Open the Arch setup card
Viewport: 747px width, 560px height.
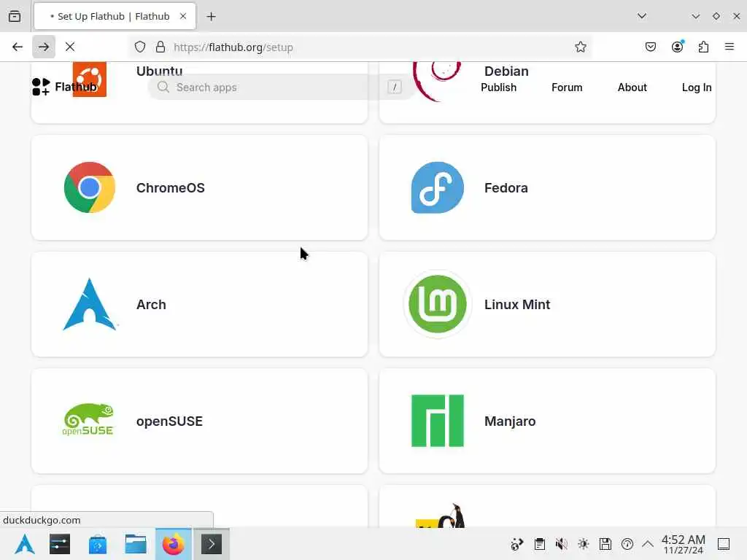click(x=199, y=304)
